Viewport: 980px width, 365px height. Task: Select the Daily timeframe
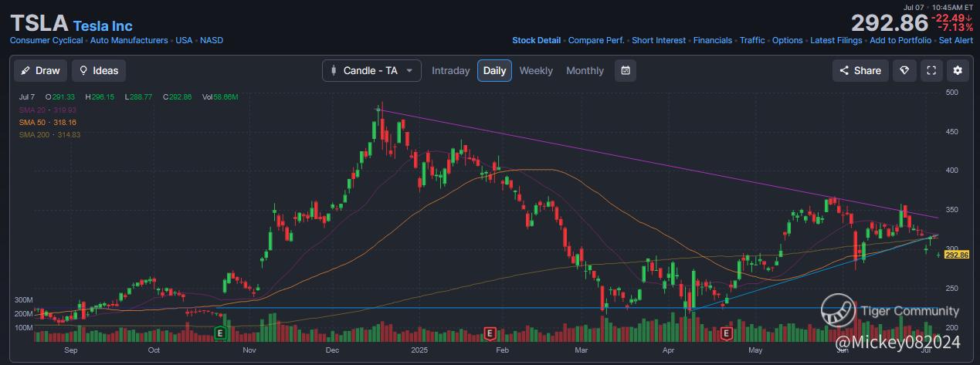click(x=494, y=70)
